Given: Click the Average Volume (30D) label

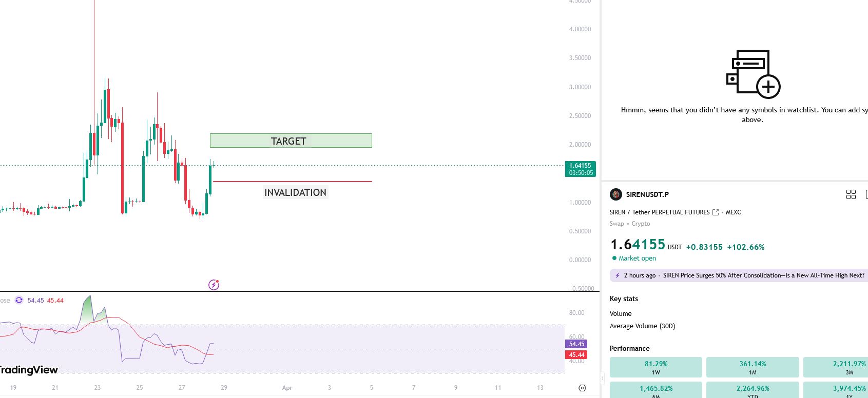Looking at the screenshot, I should coord(642,326).
